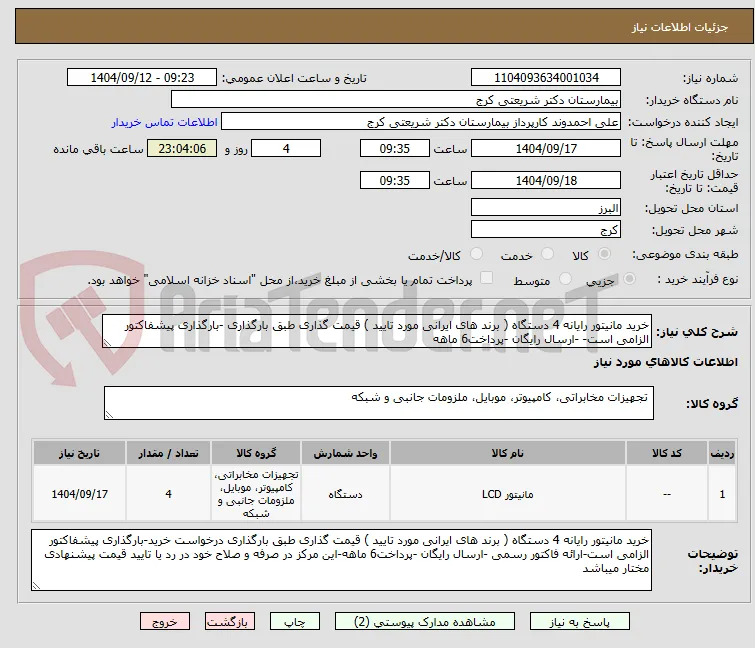Image resolution: width=755 pixels, height=648 pixels.
Task: Click the remaining days field showing 4
Action: pyautogui.click(x=286, y=148)
